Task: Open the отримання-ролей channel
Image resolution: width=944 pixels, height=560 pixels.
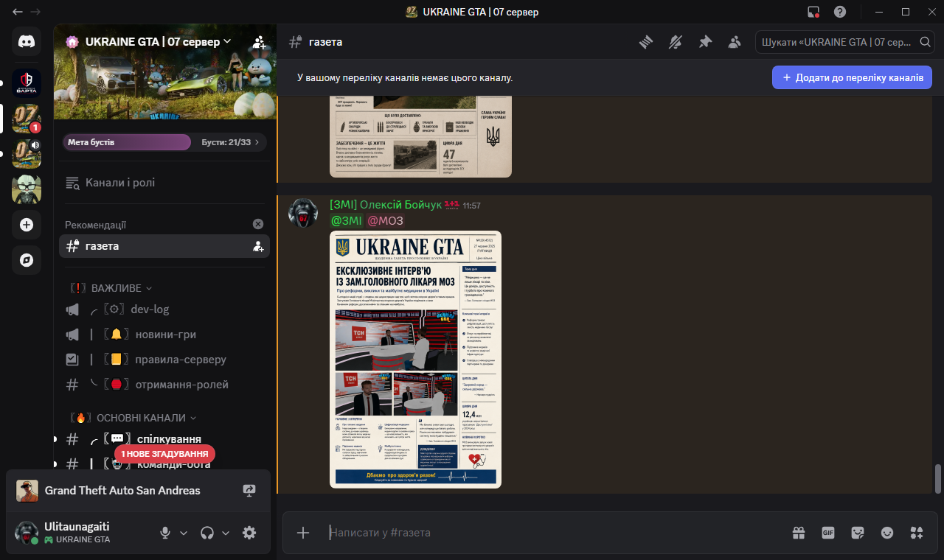Action: (164, 385)
